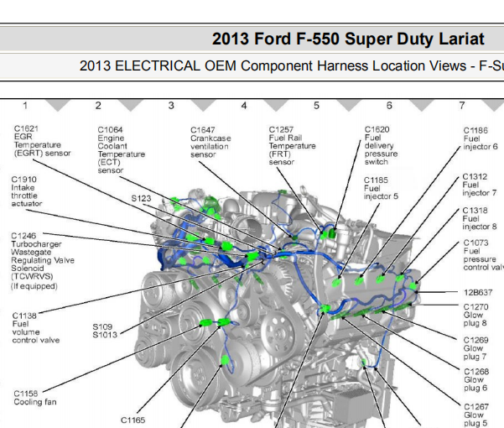Click grid column number 6
Screen dimensions: 504x428
click(389, 106)
